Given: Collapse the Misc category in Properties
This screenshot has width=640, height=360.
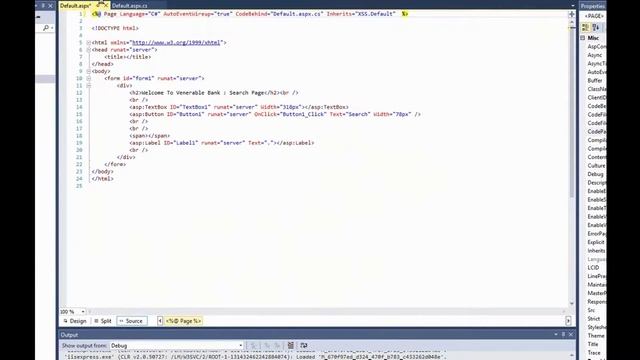Looking at the screenshot, I should click(x=583, y=38).
